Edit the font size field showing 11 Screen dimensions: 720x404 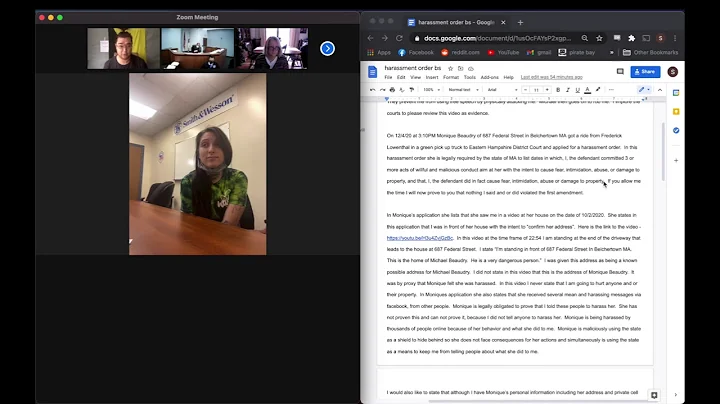pyautogui.click(x=536, y=90)
